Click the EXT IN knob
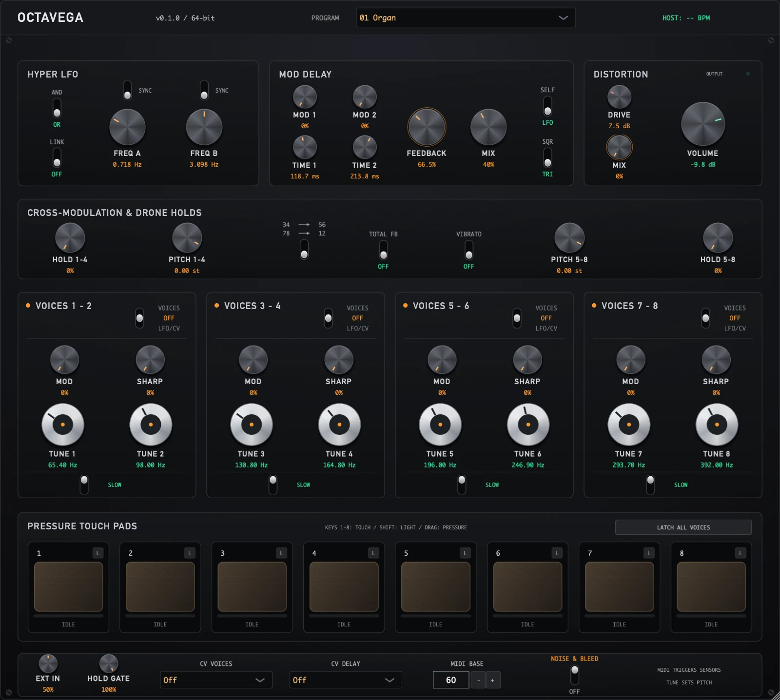The width and height of the screenshot is (780, 700). tap(48, 663)
